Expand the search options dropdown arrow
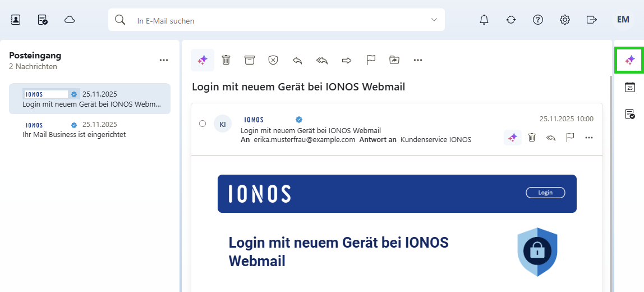The height and width of the screenshot is (292, 644). [x=434, y=20]
